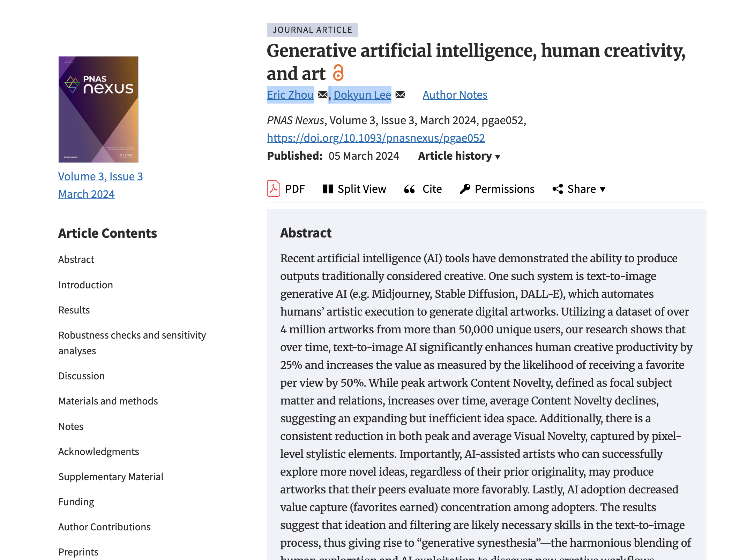Click the envelope icon beside Eric Zhou
732x560 pixels.
click(x=323, y=94)
